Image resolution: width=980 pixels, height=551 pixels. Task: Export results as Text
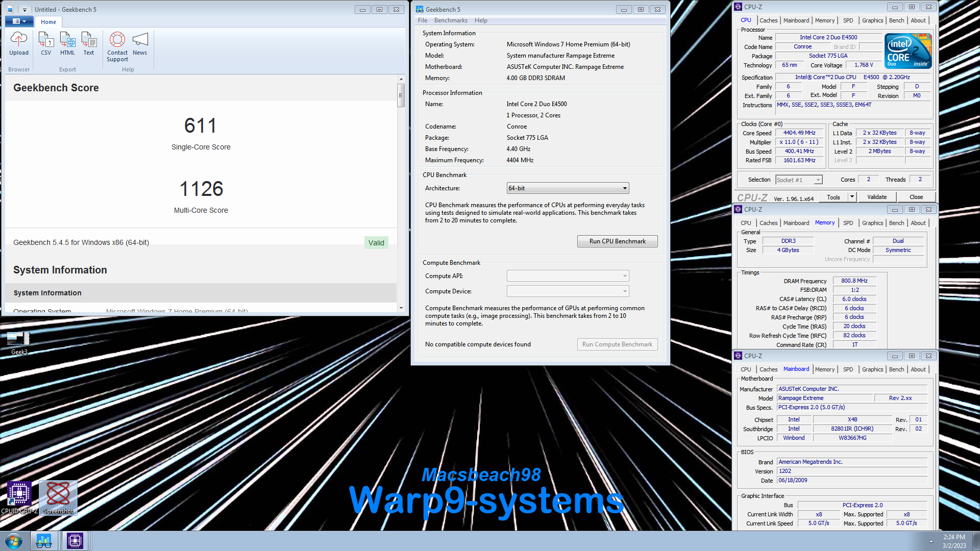pyautogui.click(x=89, y=43)
